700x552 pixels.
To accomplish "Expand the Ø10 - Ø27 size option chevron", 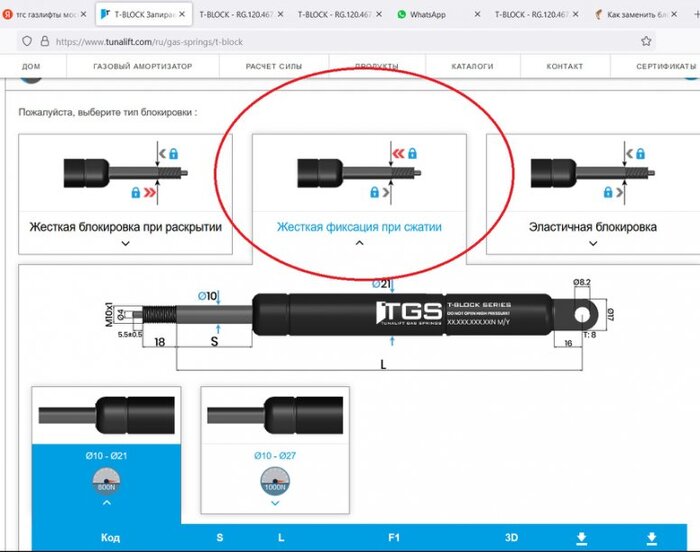I will point(275,503).
